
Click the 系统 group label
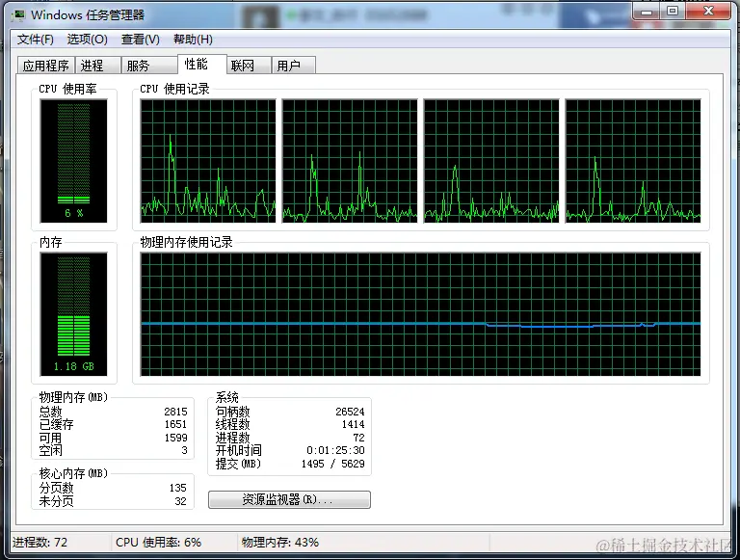coord(227,397)
